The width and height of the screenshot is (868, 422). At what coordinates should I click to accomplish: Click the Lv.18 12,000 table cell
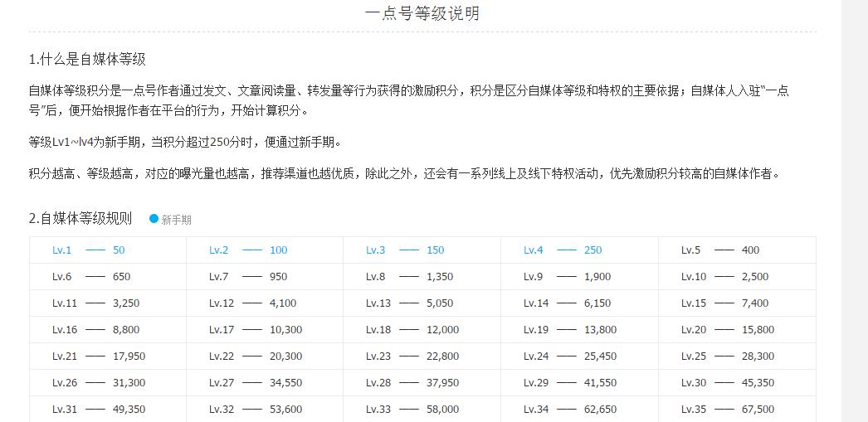click(422, 330)
